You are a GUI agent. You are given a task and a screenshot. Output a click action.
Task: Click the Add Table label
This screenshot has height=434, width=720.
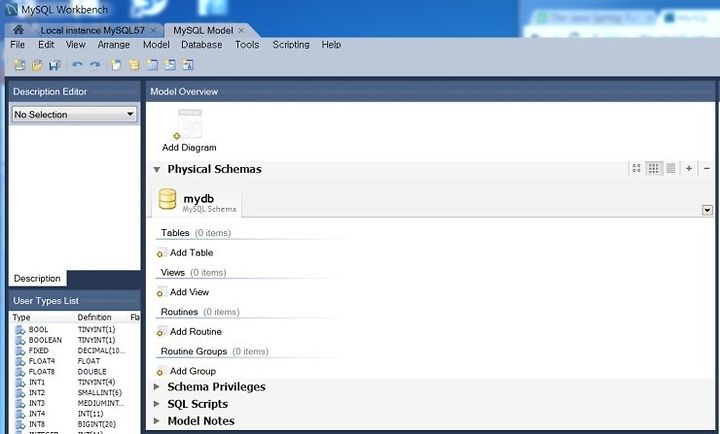click(x=191, y=253)
